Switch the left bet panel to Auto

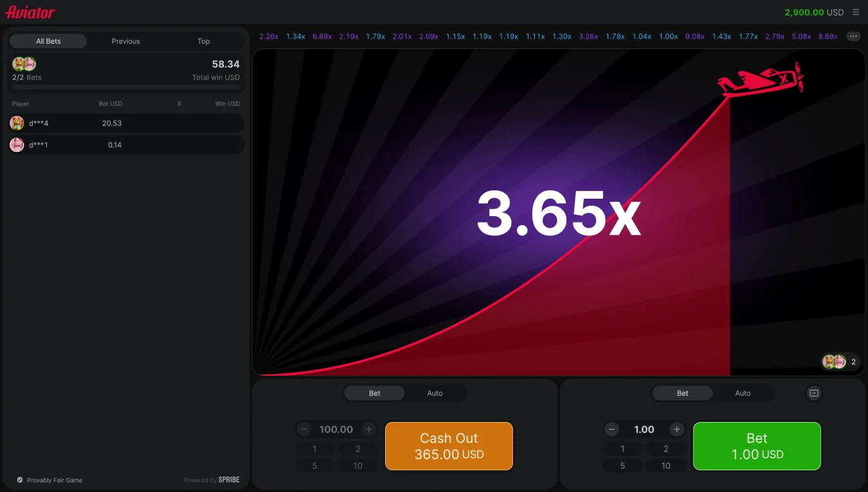tap(435, 393)
